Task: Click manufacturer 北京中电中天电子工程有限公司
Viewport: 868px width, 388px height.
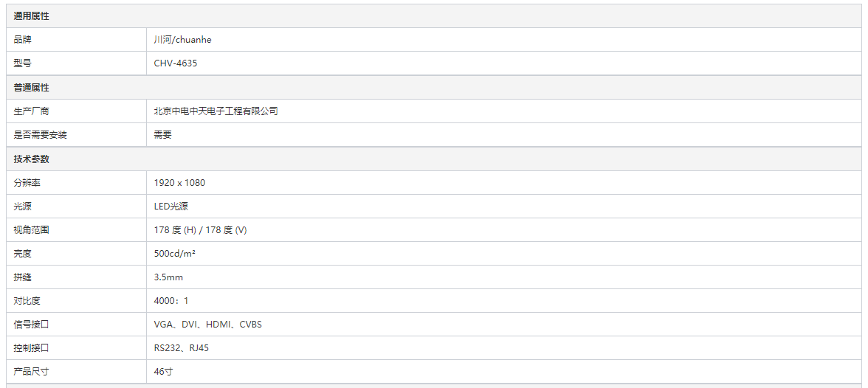Action: point(216,111)
